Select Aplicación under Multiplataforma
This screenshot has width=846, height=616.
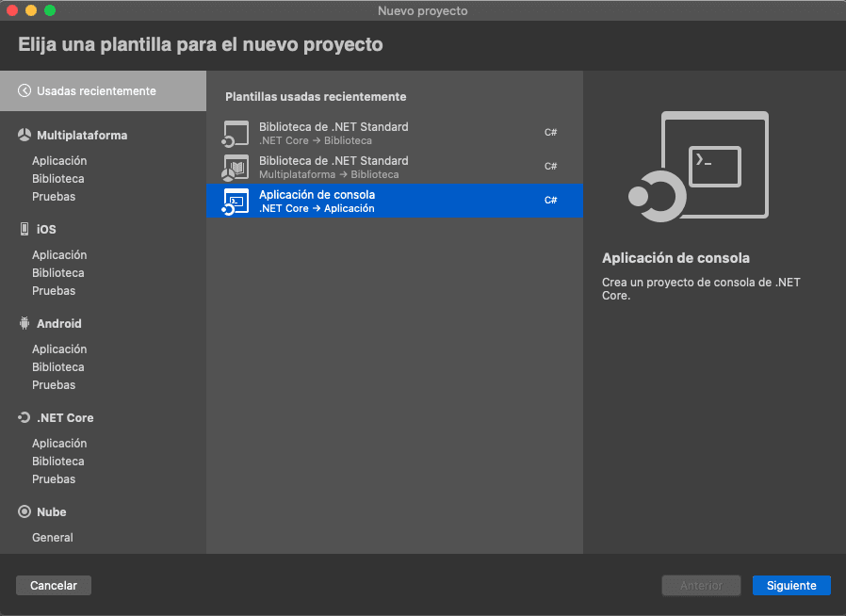point(59,161)
